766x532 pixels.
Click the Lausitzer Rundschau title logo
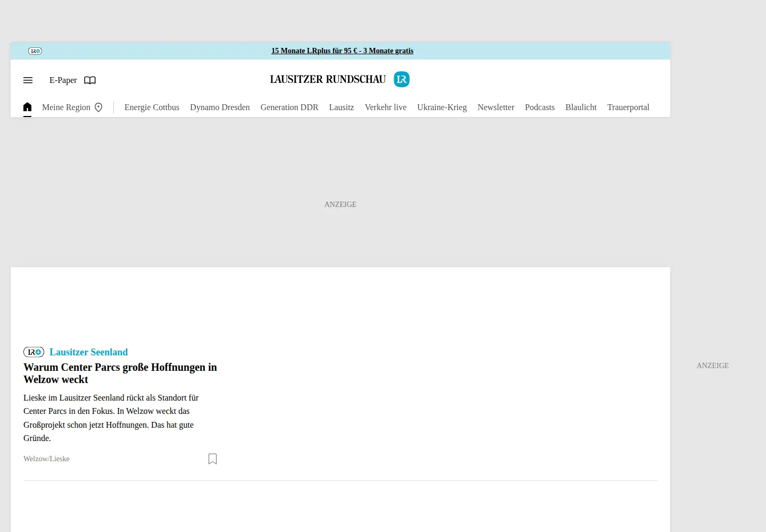(x=328, y=79)
